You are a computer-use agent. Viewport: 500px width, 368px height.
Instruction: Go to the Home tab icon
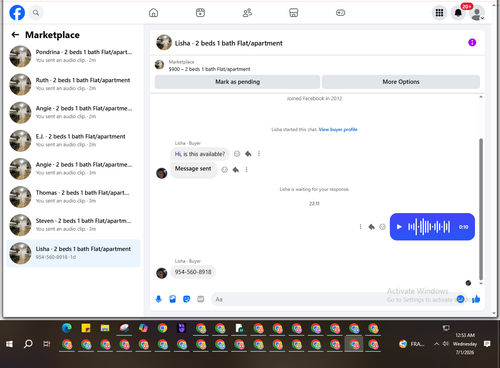[153, 13]
